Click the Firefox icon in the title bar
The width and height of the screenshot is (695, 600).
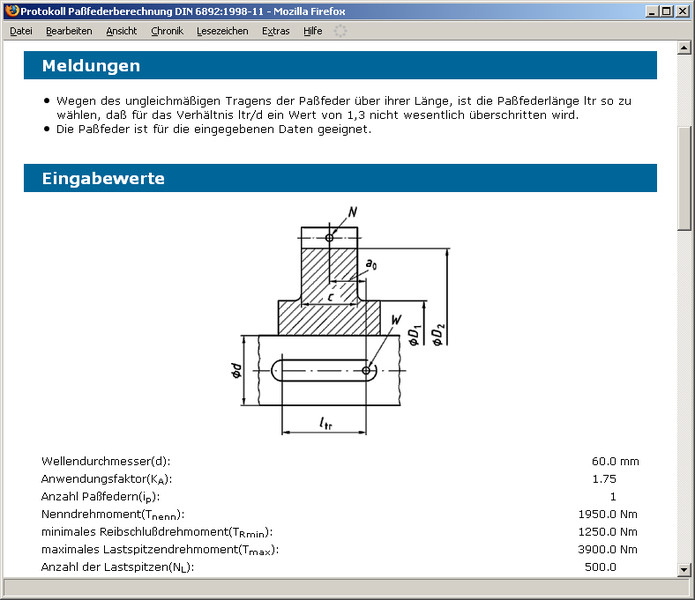tap(12, 11)
